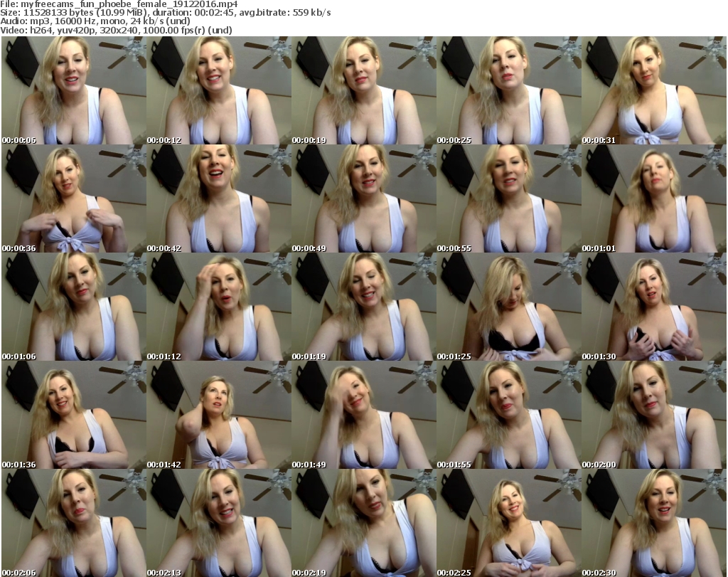Select the thumbnail frame stamped 00:01:55
The image size is (728, 577).
(x=509, y=415)
